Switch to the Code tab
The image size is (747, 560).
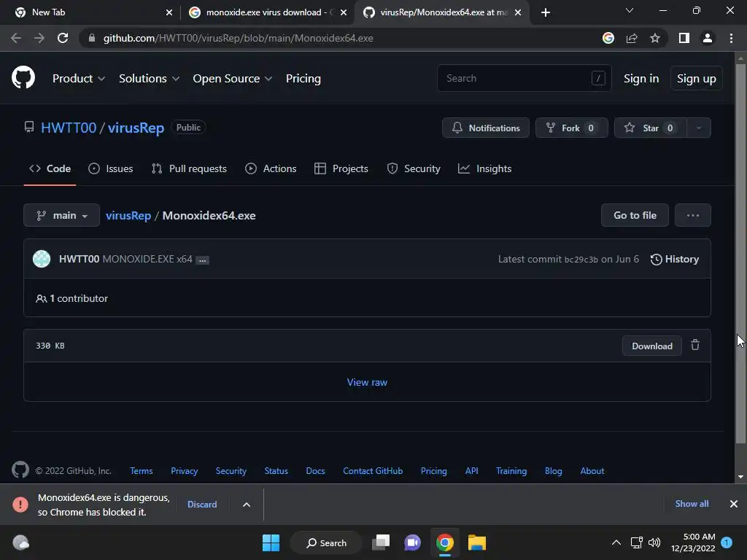(50, 168)
